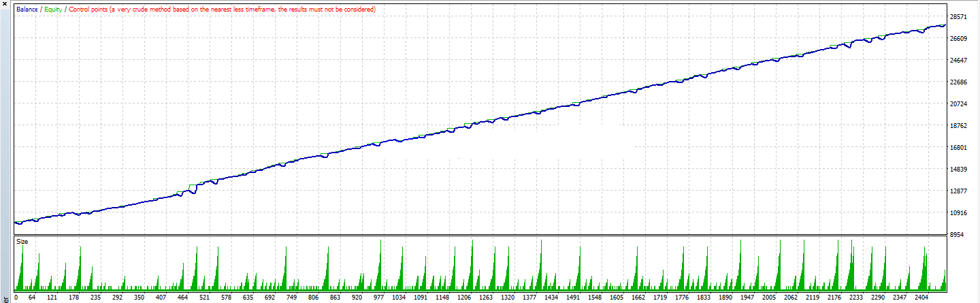
Task: Click the balance curve's starting point at far left
Action: click(15, 222)
